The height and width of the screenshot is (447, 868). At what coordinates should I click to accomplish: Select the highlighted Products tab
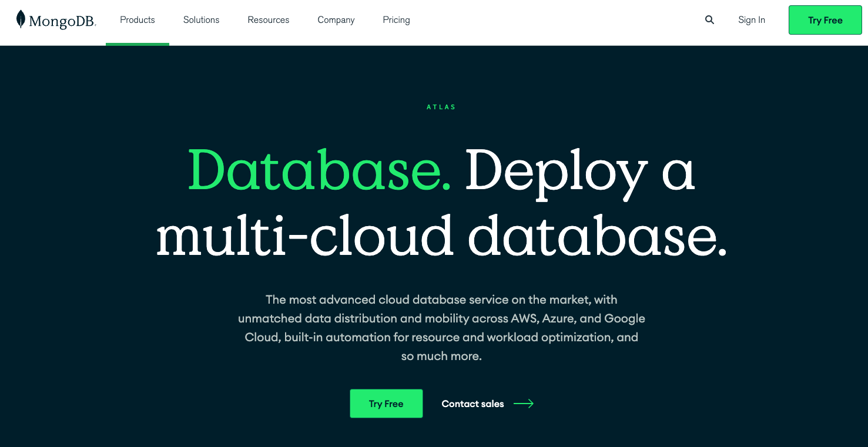tap(137, 19)
